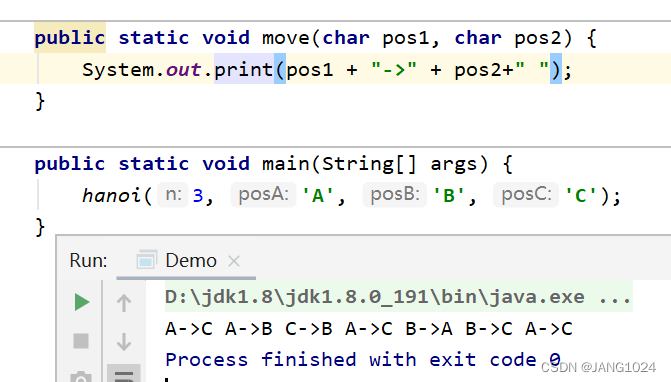Viewport: 671px width, 382px height.
Task: Click the output line A->C A->B
Action: point(369,329)
